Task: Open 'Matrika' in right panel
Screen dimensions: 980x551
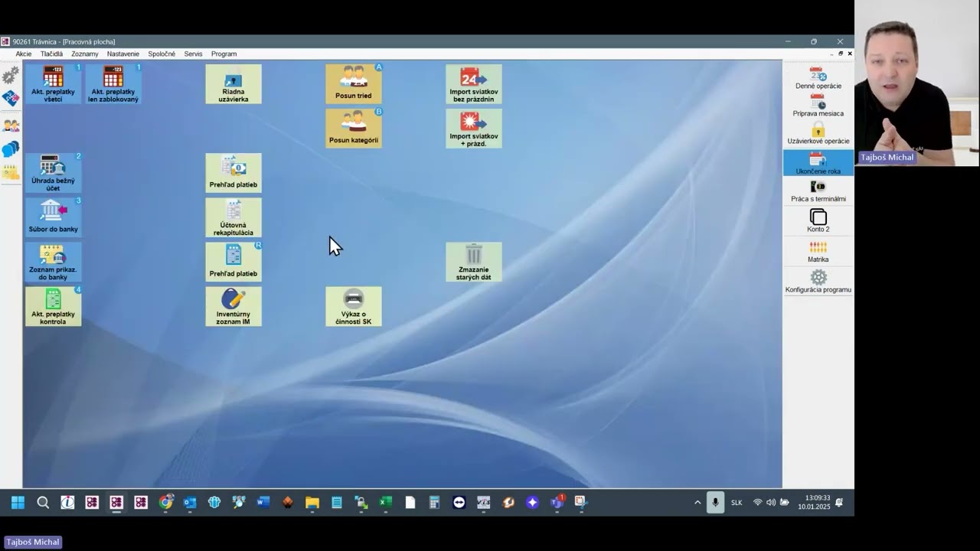Action: [x=818, y=252]
